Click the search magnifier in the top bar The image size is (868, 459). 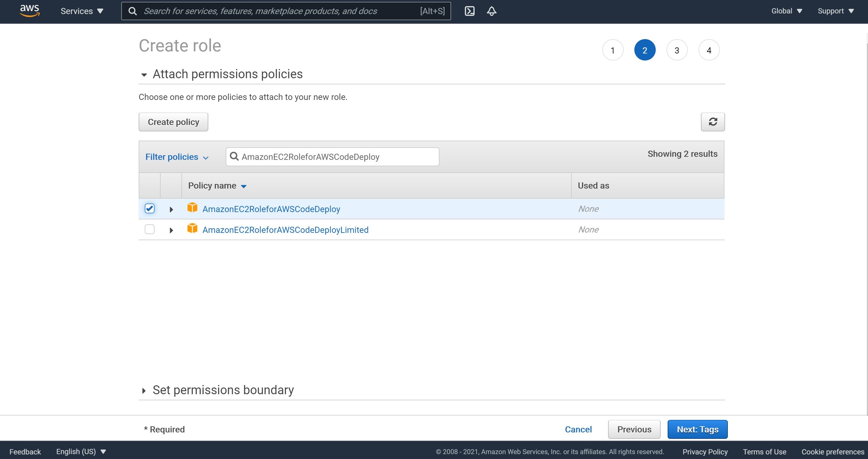(133, 11)
